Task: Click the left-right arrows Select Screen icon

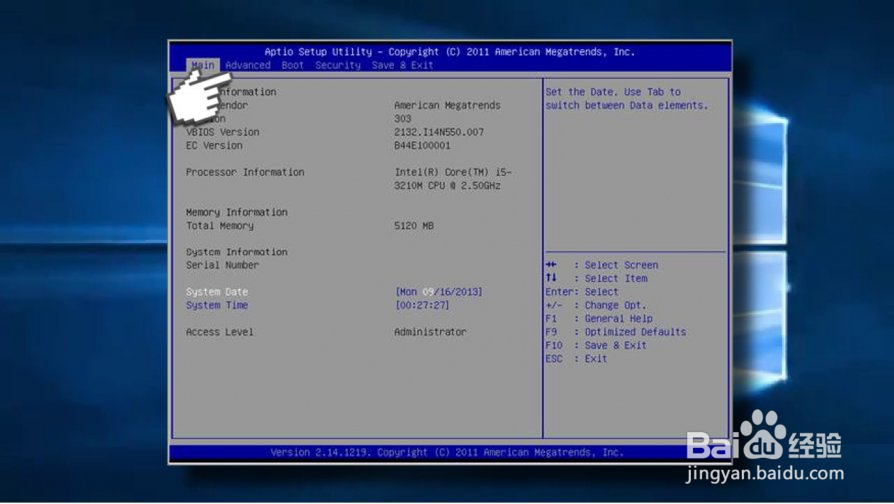Action: click(551, 265)
